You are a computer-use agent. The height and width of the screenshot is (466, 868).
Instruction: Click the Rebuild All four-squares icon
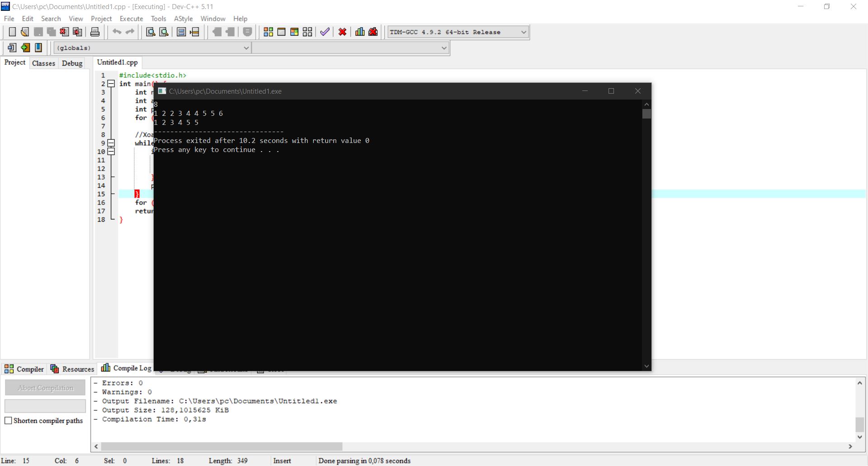tap(307, 32)
